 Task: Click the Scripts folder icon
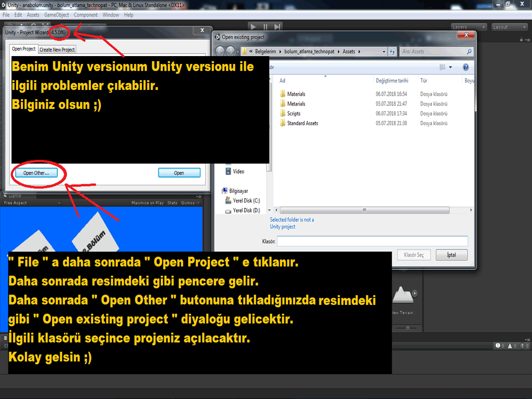283,113
